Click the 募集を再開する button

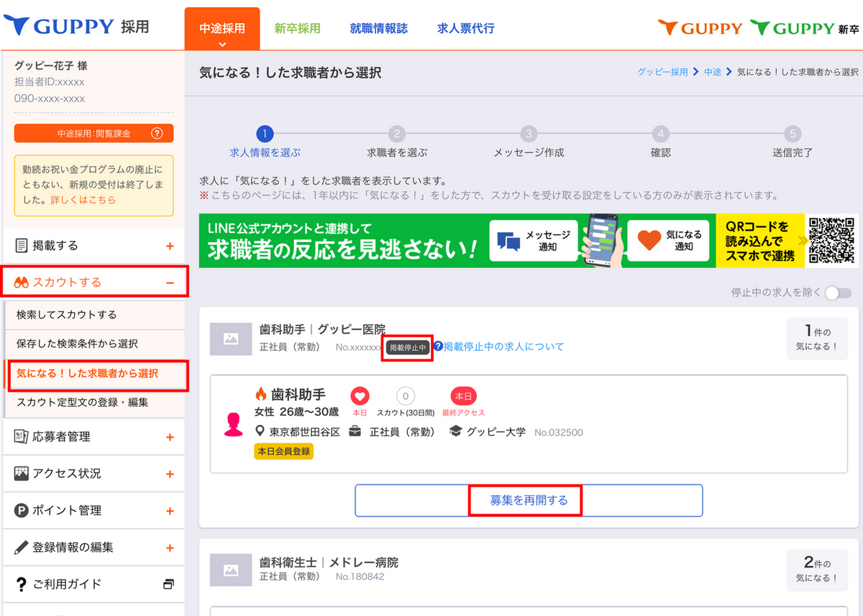click(x=529, y=500)
